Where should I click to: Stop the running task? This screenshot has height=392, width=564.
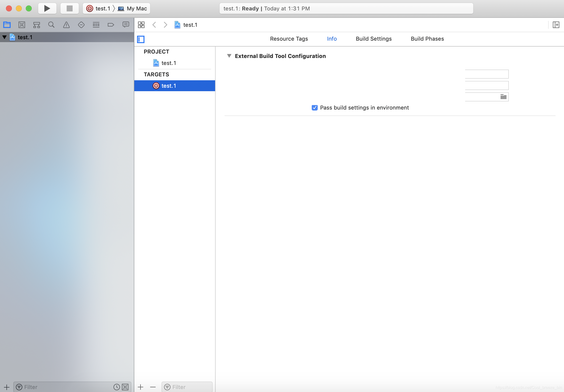click(x=70, y=8)
